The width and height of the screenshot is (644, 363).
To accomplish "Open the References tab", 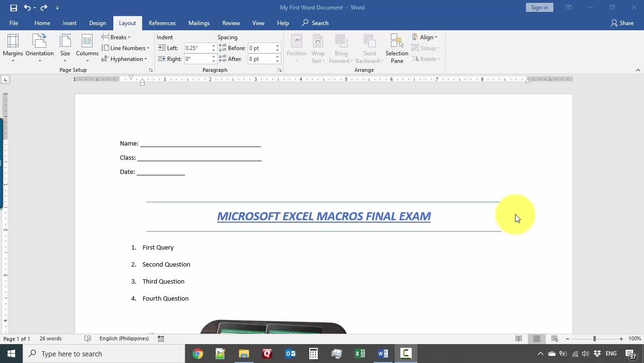I will tap(162, 23).
